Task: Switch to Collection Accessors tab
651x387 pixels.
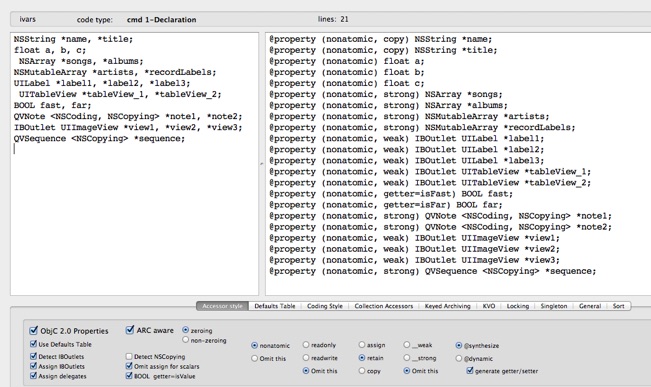Action: (384, 306)
